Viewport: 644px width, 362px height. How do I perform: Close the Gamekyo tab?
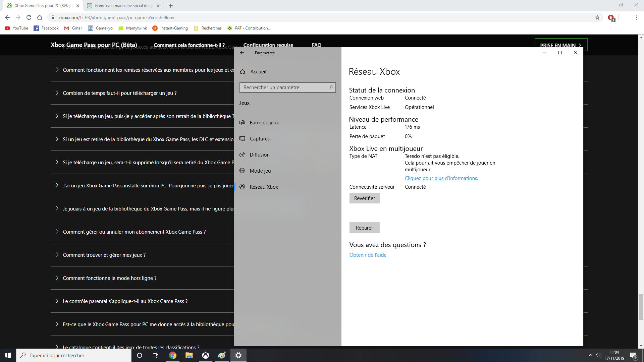pos(158,6)
